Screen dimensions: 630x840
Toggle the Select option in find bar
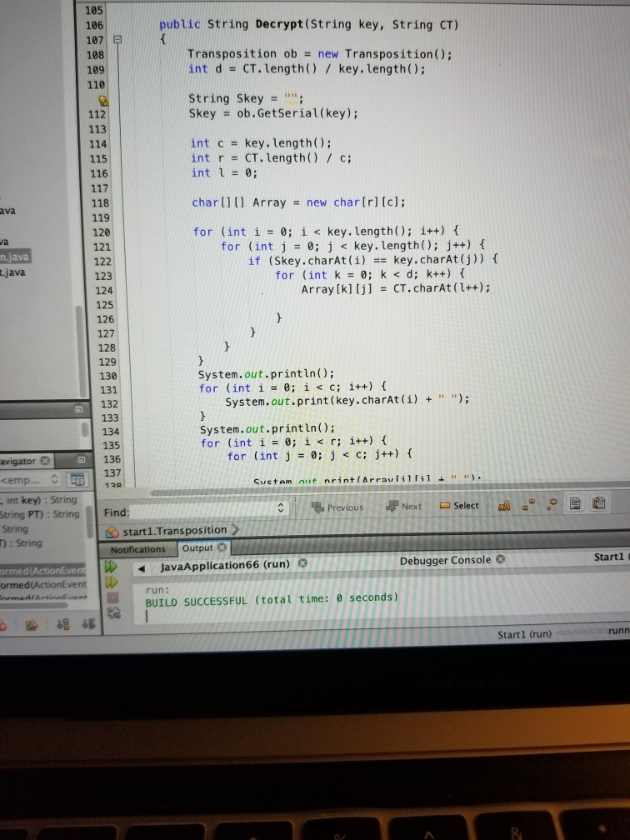pyautogui.click(x=459, y=505)
